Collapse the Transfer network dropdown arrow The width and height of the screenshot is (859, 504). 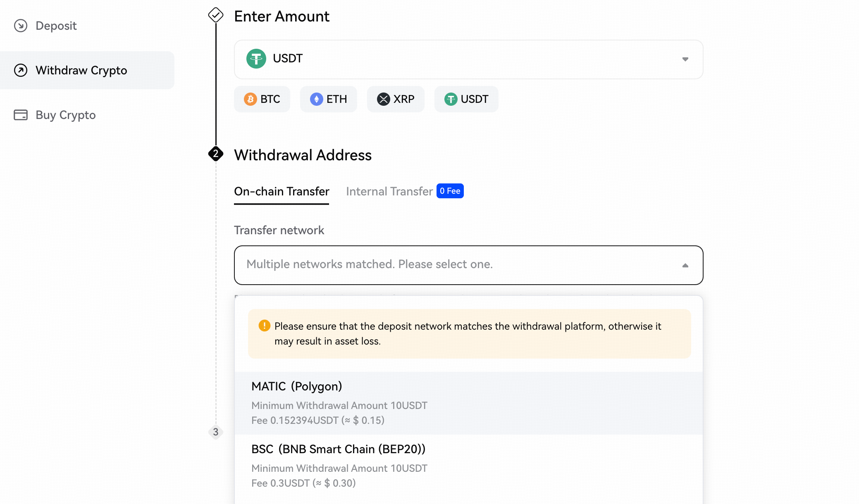click(x=685, y=265)
